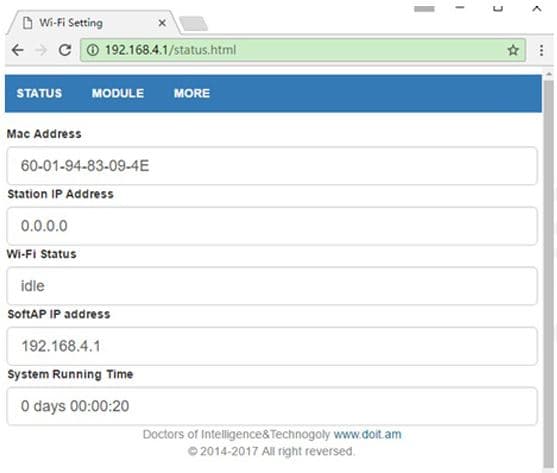
Task: Click the browser forward arrow
Action: 41,50
